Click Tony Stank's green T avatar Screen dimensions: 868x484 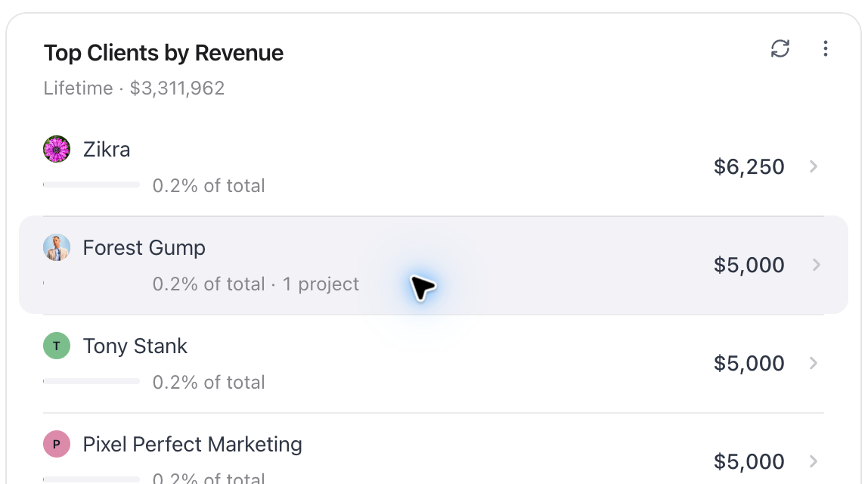pos(57,346)
